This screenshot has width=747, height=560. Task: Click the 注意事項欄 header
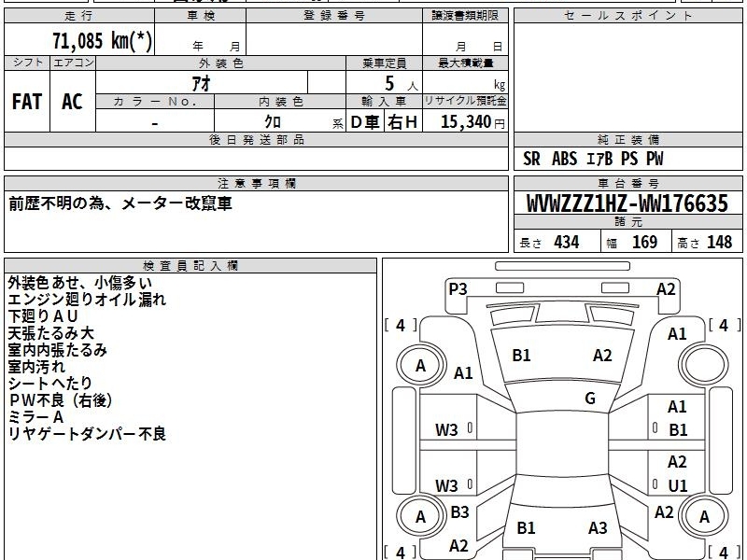256,183
